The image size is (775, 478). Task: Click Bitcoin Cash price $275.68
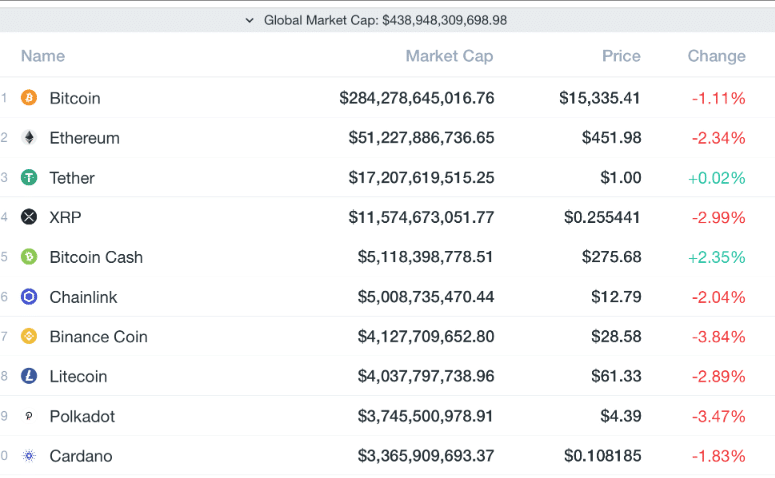611,257
